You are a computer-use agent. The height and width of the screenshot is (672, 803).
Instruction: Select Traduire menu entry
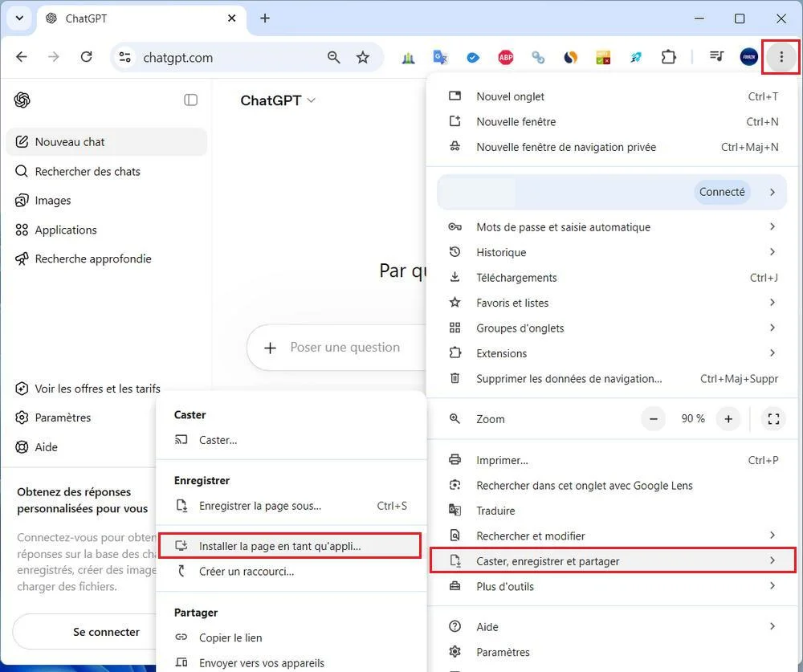point(613,511)
